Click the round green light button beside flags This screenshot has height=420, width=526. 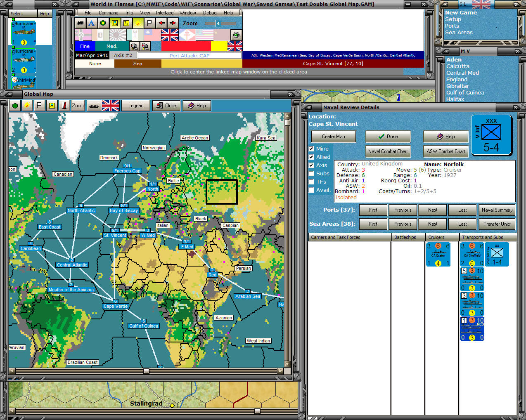click(236, 35)
